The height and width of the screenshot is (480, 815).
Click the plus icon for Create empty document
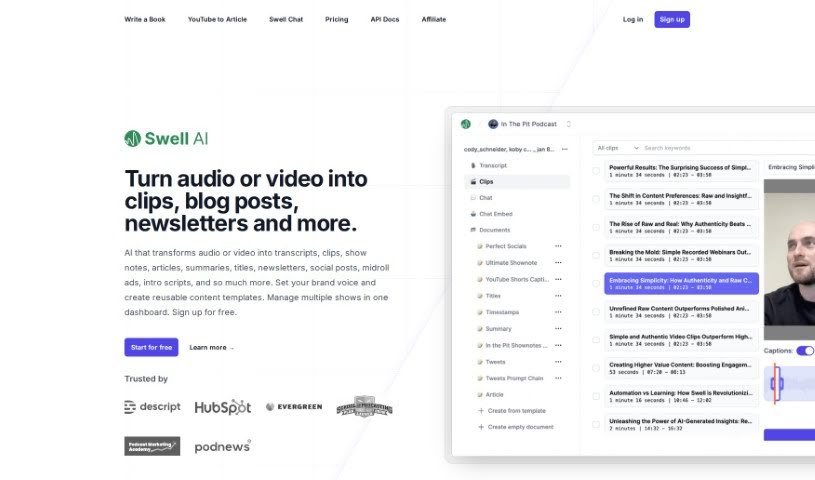pyautogui.click(x=481, y=427)
